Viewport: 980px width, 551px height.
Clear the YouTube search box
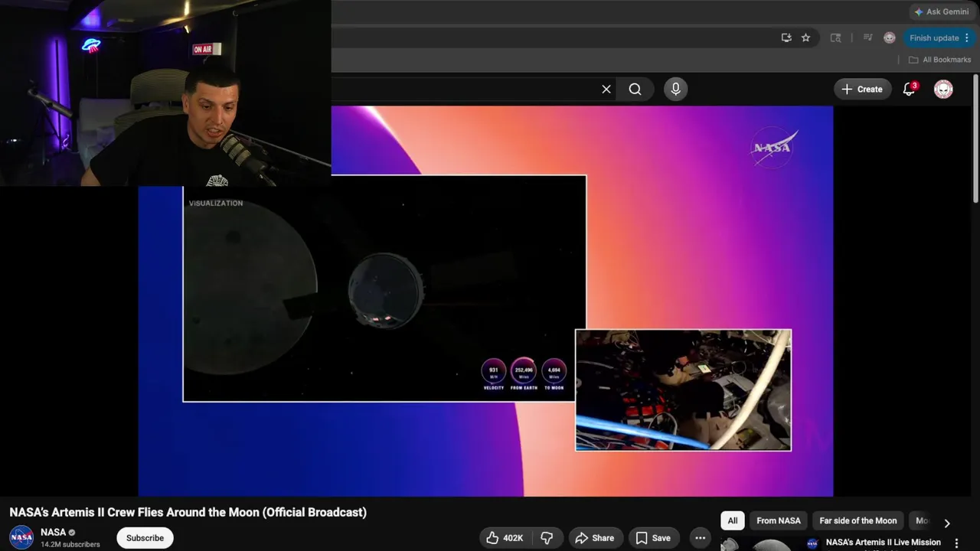(x=606, y=89)
